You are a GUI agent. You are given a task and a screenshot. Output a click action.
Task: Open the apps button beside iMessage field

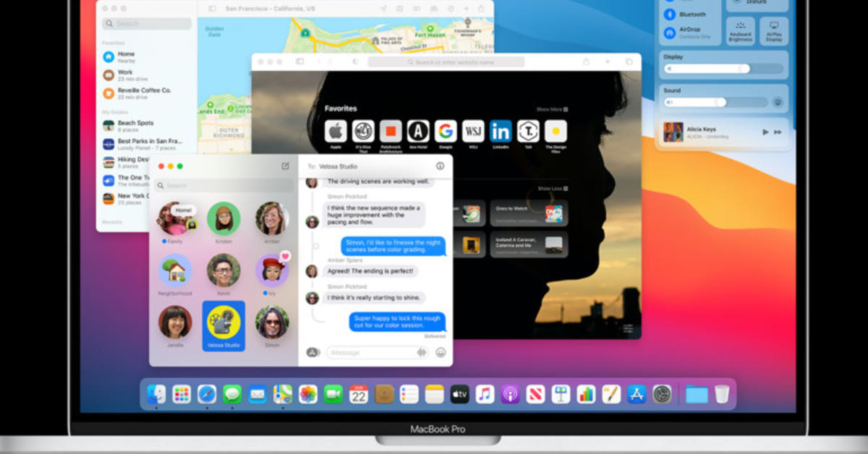(313, 352)
